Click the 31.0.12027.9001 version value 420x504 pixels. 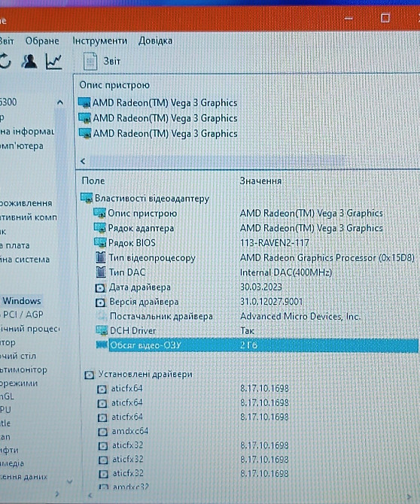point(272,302)
